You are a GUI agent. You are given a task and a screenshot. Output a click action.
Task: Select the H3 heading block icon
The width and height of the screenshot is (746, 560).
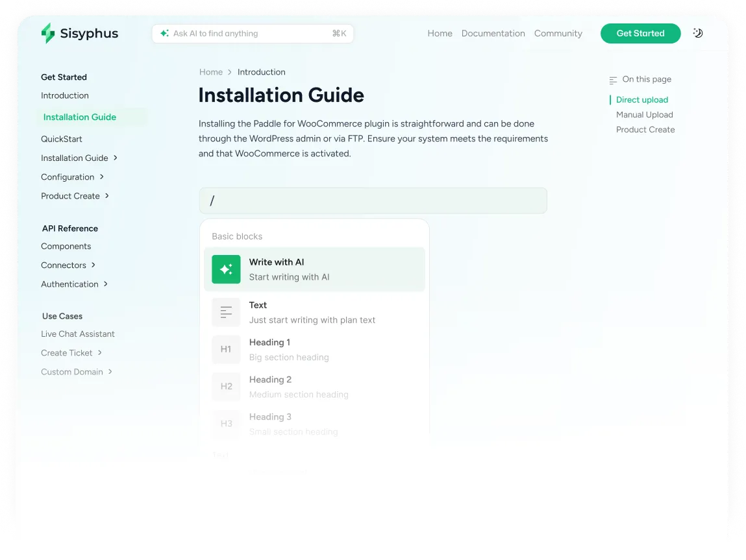coord(226,424)
